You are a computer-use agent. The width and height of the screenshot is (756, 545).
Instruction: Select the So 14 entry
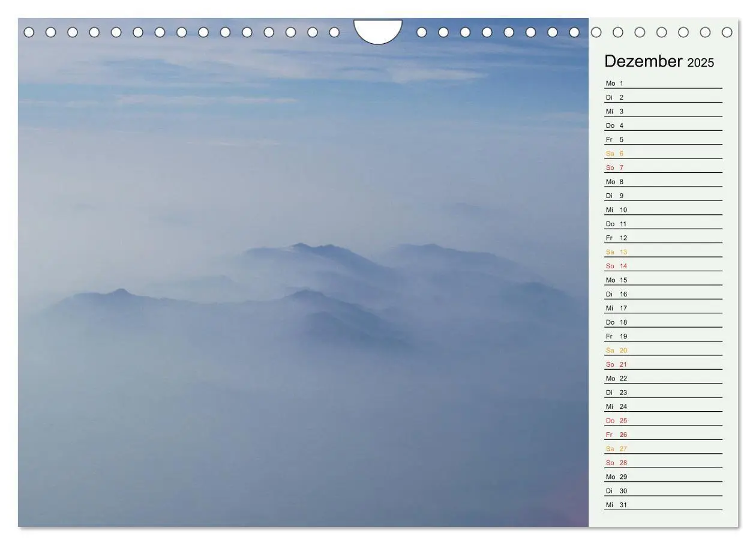click(663, 266)
